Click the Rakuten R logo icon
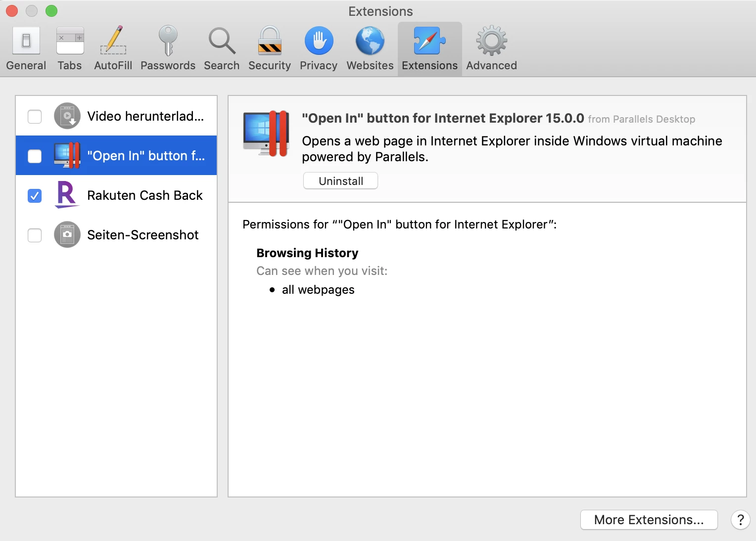 (x=67, y=195)
